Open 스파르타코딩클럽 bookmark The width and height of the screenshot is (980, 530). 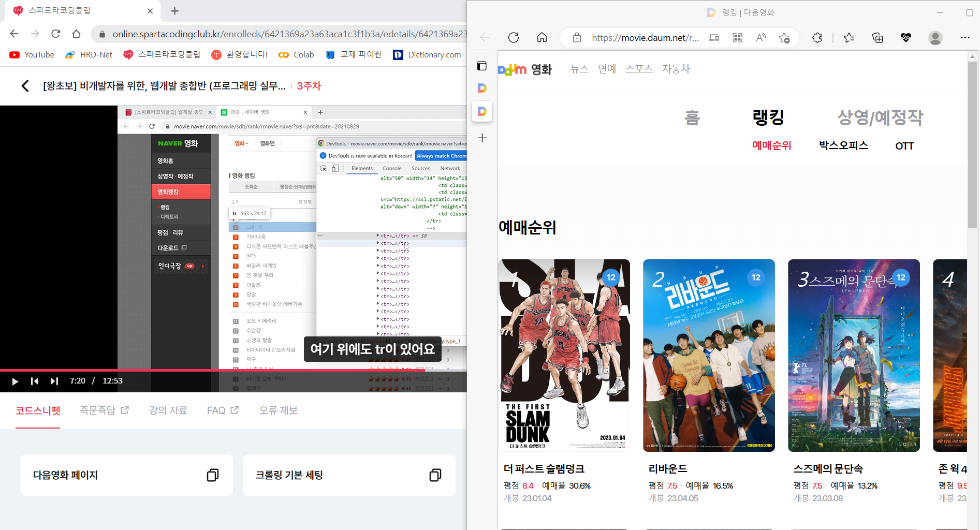tap(162, 55)
